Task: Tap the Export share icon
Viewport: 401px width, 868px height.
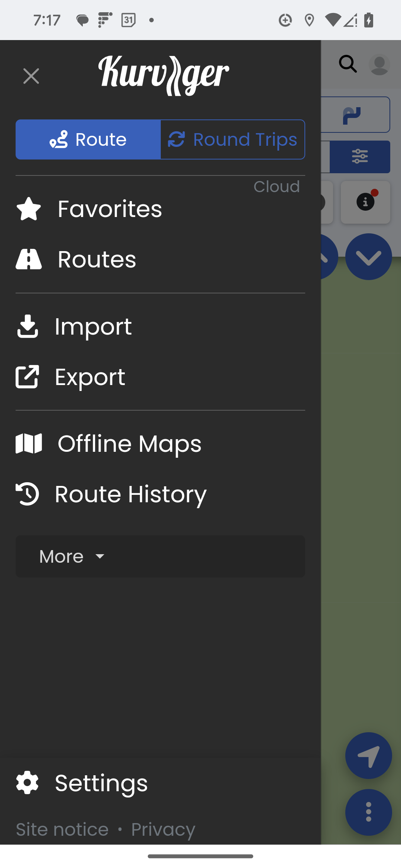Action: pyautogui.click(x=27, y=377)
